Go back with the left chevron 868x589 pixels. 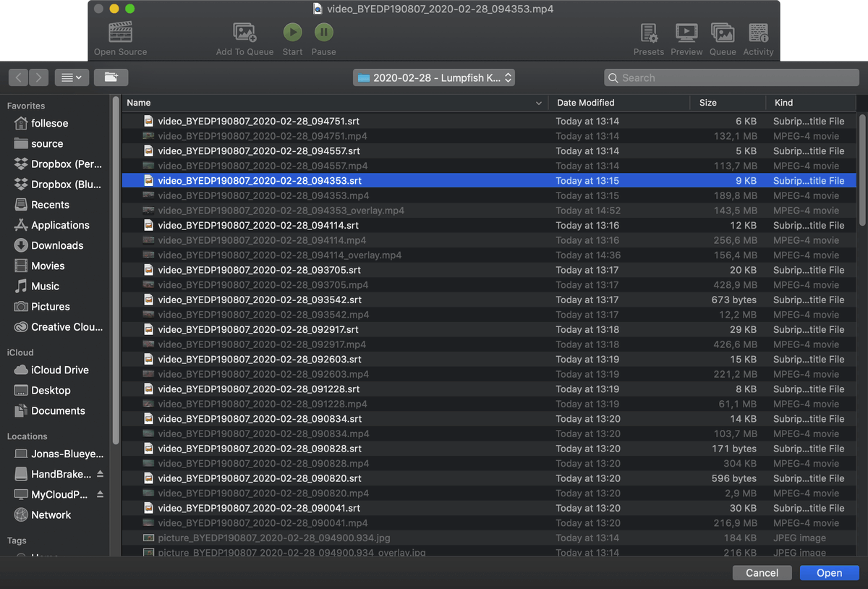[19, 77]
